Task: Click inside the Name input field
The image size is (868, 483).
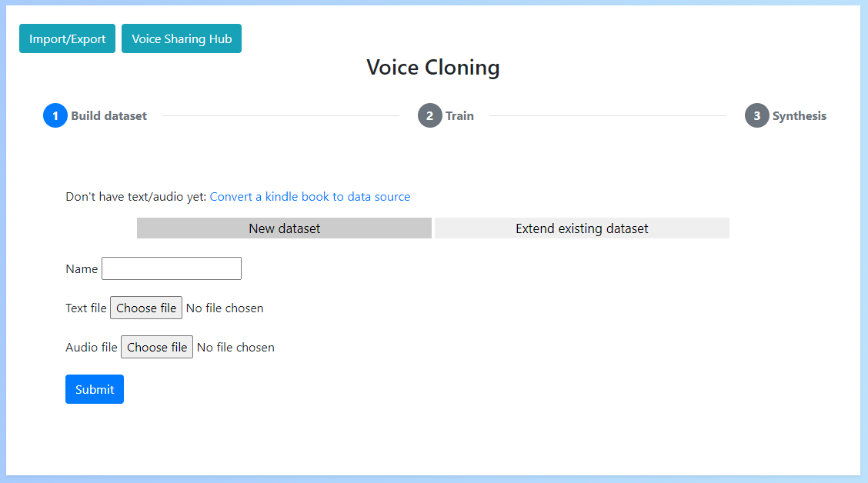Action: click(x=171, y=268)
